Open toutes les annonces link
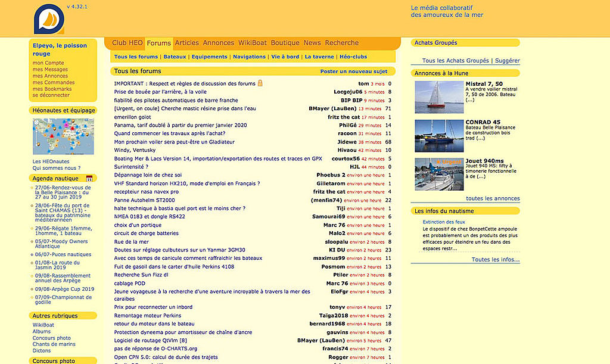Viewport: 610px width, 364px height. point(493,198)
